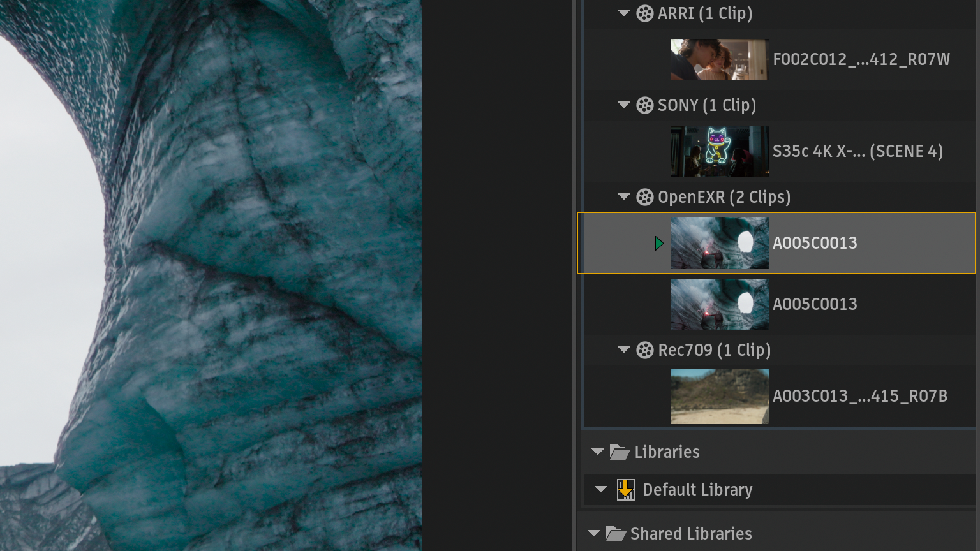This screenshot has width=980, height=551.
Task: Collapse the Rec709 clip group triangle
Action: click(624, 349)
